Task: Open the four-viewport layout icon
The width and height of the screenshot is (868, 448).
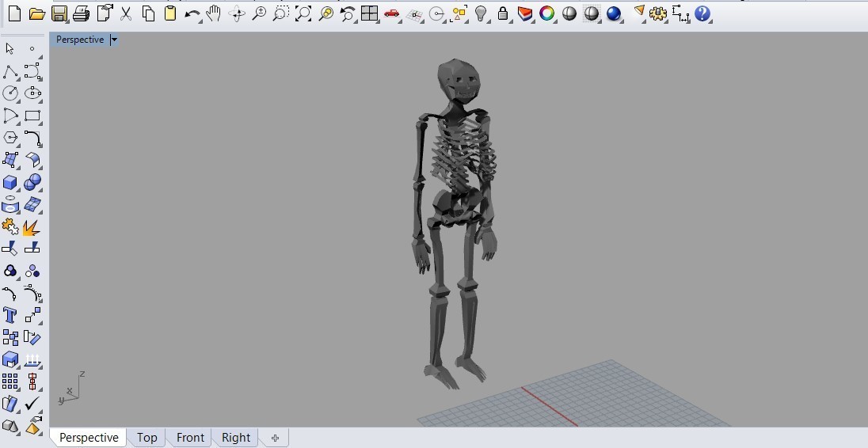Action: pos(369,13)
